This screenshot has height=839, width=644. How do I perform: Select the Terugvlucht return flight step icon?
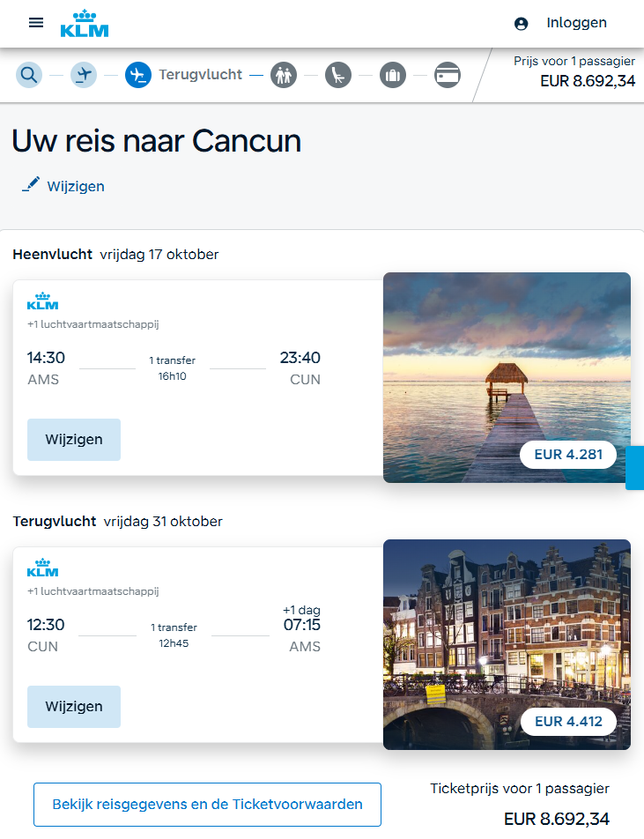138,75
